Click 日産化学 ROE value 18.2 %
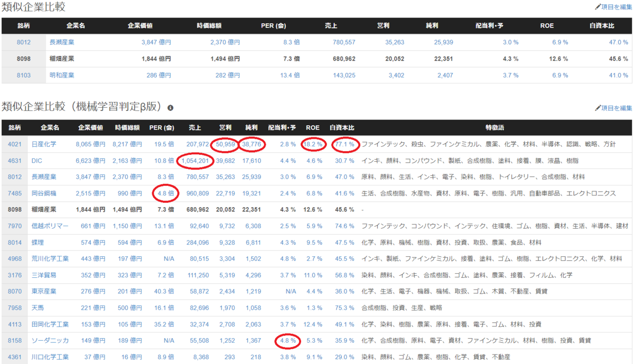Image resolution: width=634 pixels, height=364 pixels. coord(313,144)
